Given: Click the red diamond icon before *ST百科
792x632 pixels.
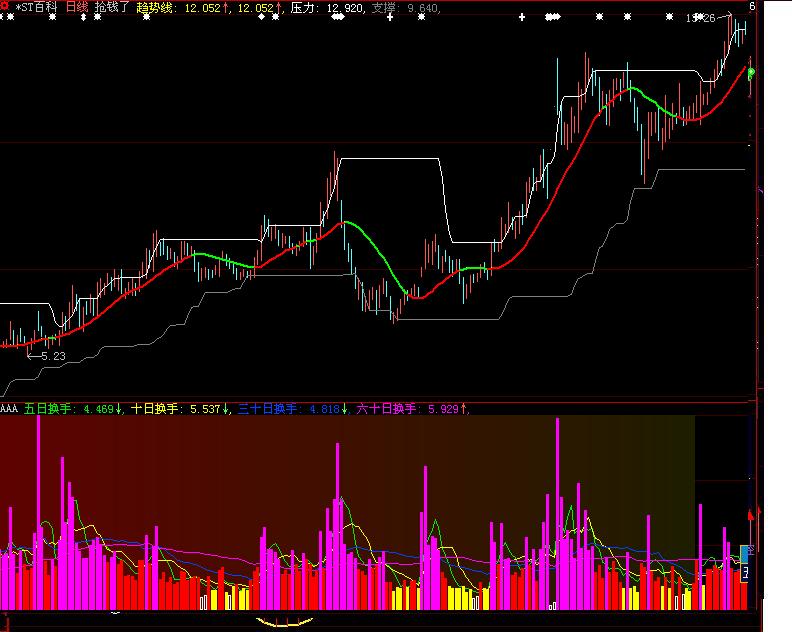Looking at the screenshot, I should [x=6, y=8].
